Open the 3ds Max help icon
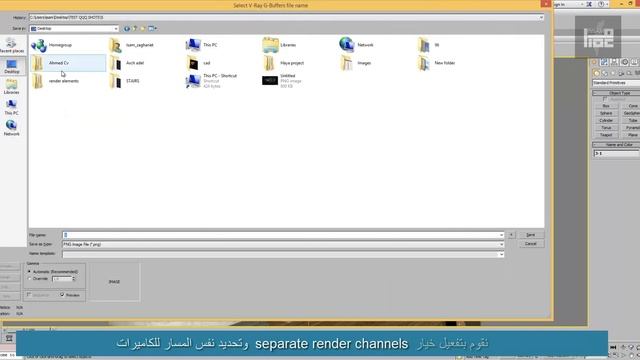The width and height of the screenshot is (640, 360). pyautogui.click(x=601, y=4)
